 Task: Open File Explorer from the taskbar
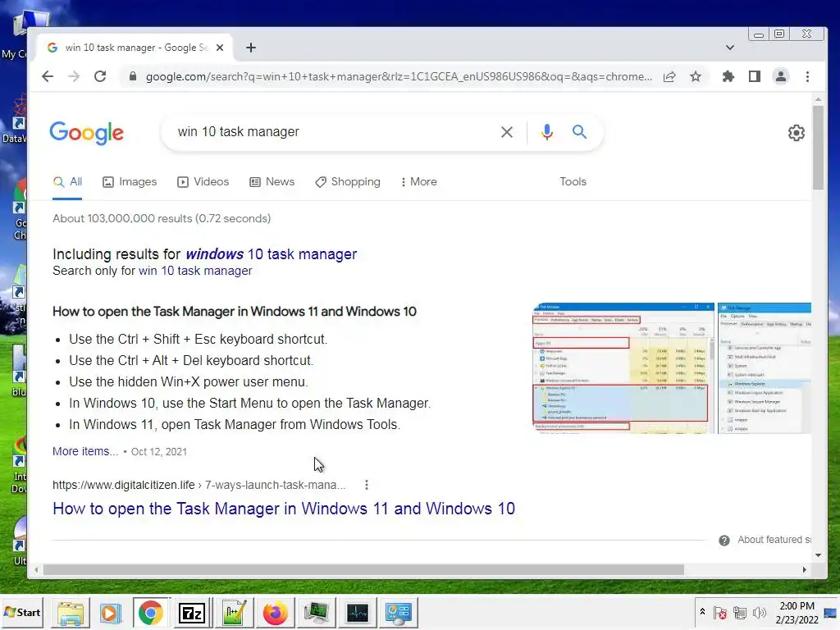click(71, 613)
